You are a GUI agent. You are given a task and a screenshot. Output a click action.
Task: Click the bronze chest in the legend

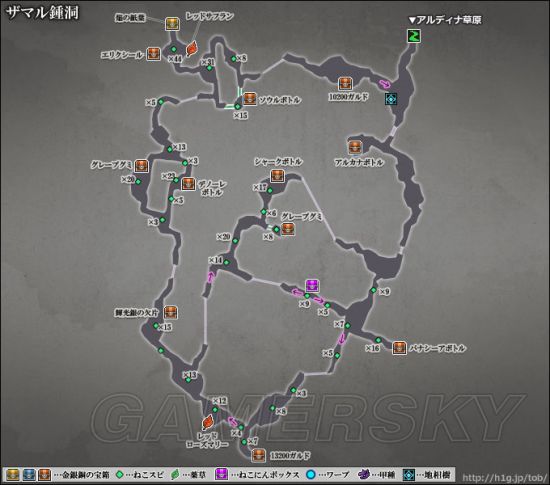point(45,475)
